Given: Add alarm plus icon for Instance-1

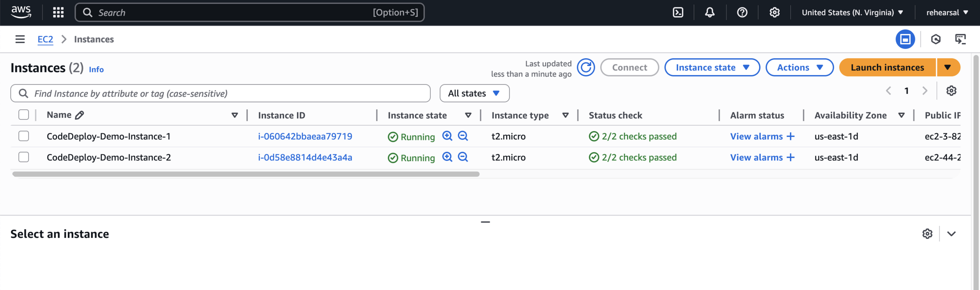Looking at the screenshot, I should pos(791,136).
